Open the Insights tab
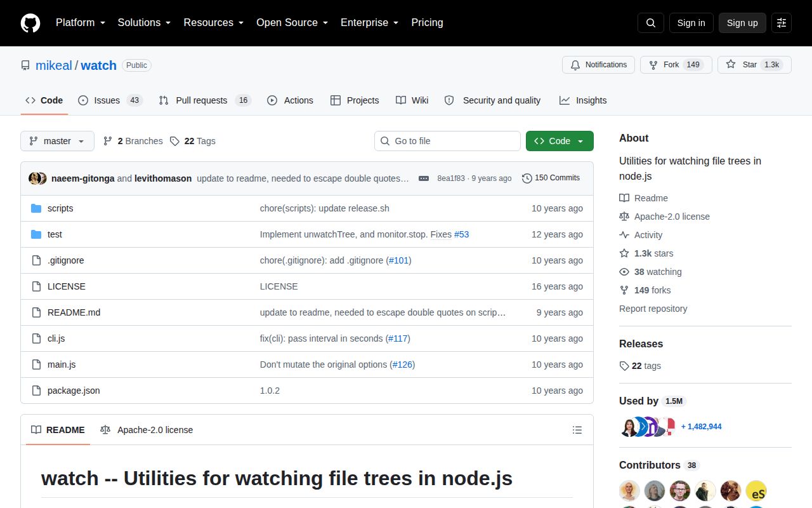This screenshot has width=812, height=508. (x=583, y=100)
